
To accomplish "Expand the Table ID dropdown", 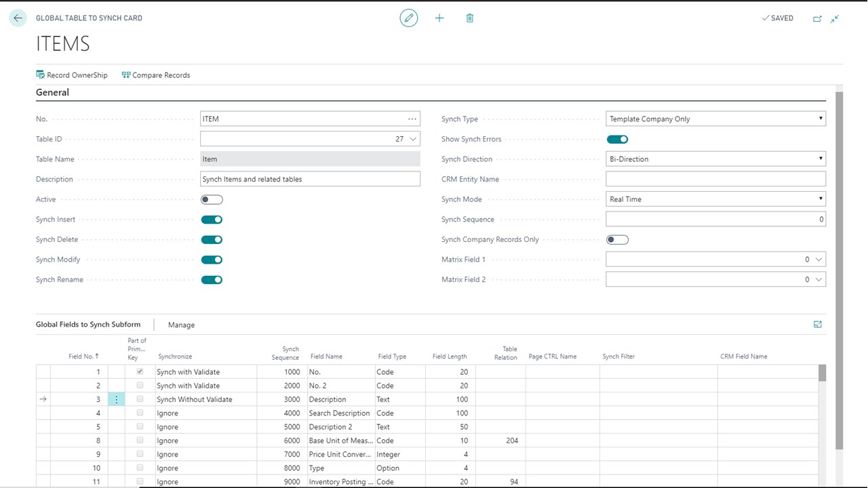I will (413, 139).
